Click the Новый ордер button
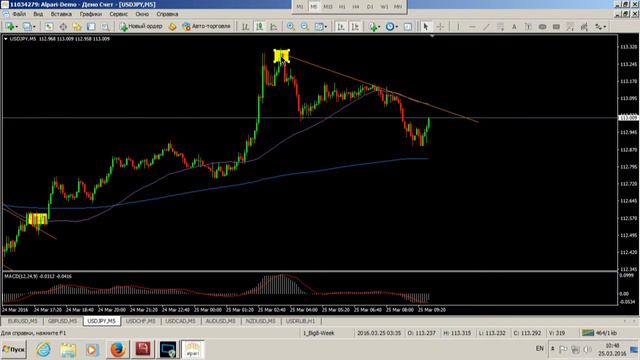This screenshot has height=360, width=640. [141, 27]
